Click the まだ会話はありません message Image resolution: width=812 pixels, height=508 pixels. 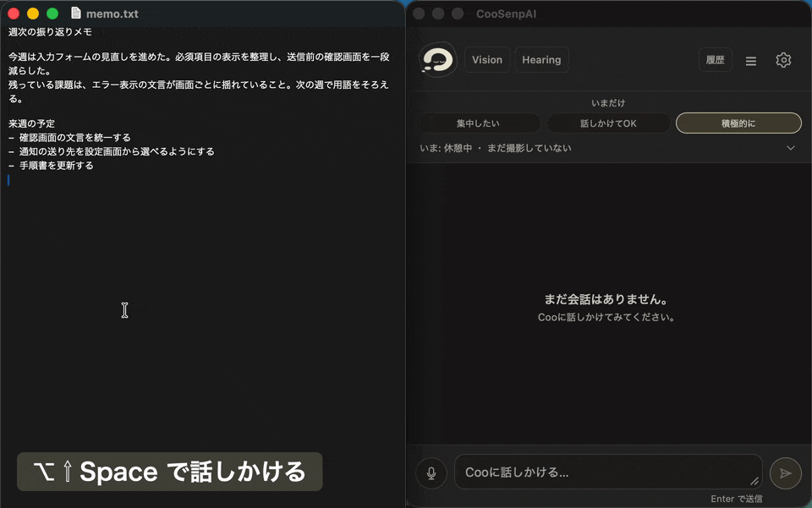click(x=606, y=299)
